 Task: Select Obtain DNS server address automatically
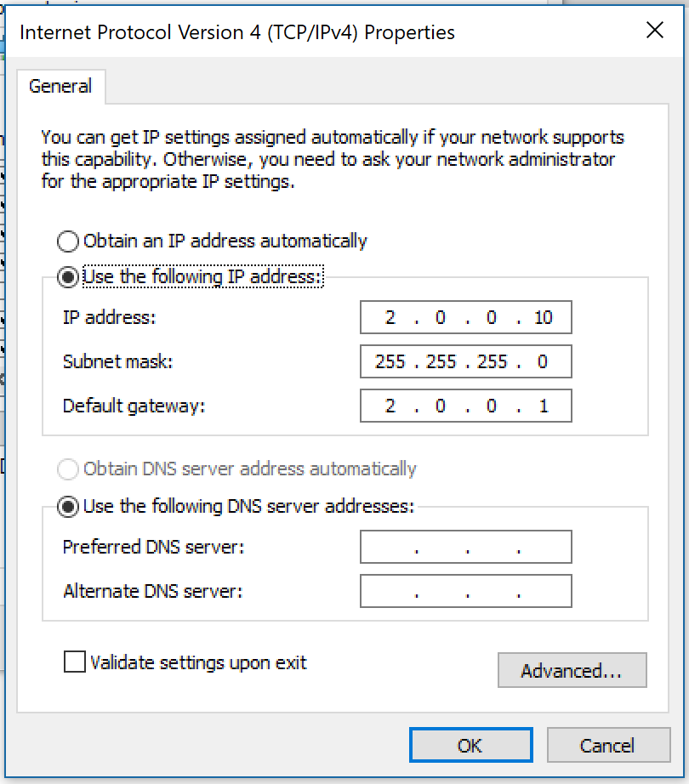click(x=68, y=469)
